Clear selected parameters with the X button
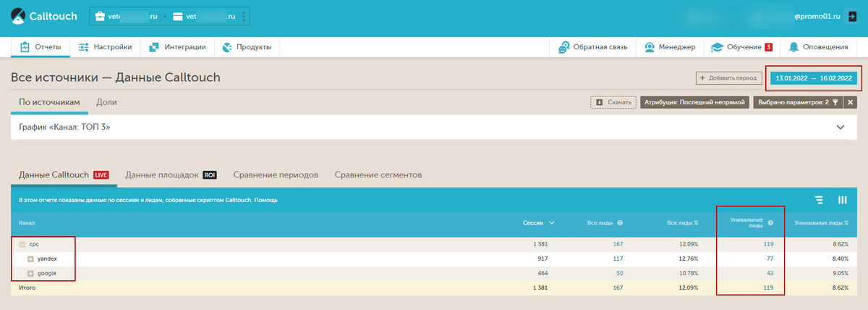Viewport: 868px width, 310px height. (x=851, y=102)
